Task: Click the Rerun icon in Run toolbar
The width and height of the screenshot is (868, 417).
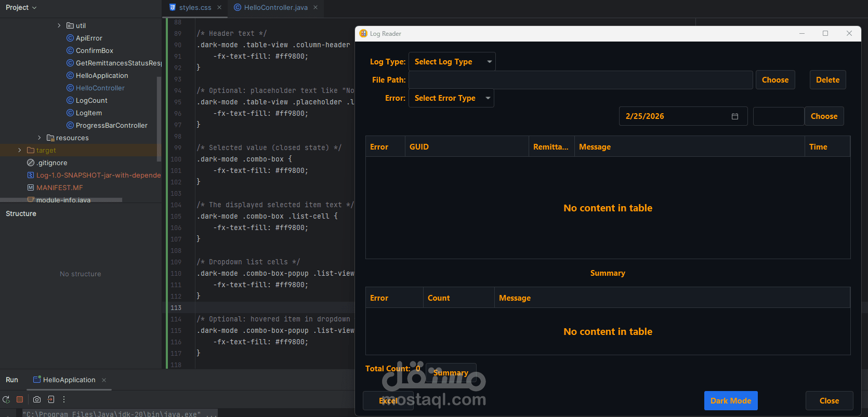Action: (6, 399)
